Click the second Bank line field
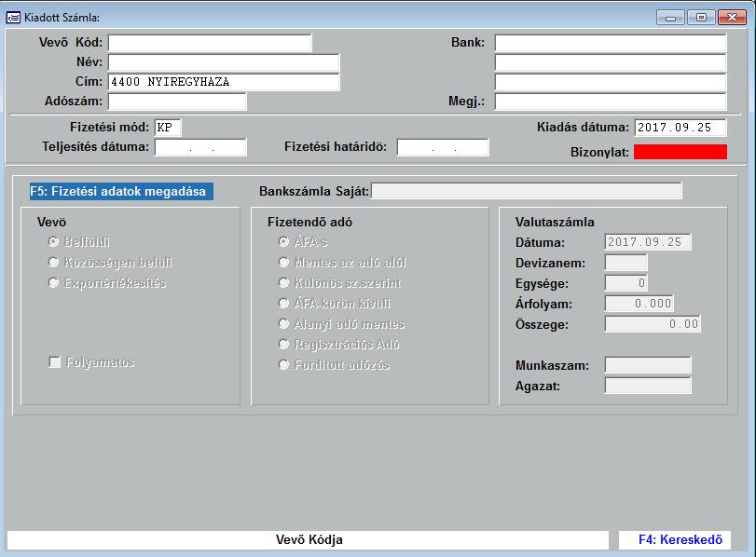Viewport: 756px width, 557px height. coord(611,62)
